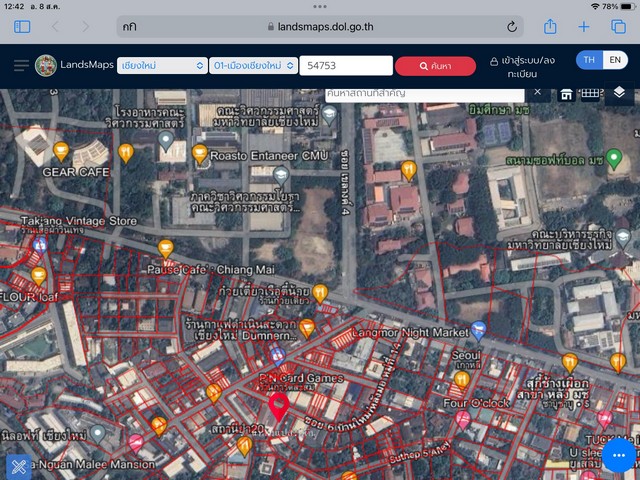Click the Takiang Vintage Store label
The image size is (640, 480).
click(79, 221)
